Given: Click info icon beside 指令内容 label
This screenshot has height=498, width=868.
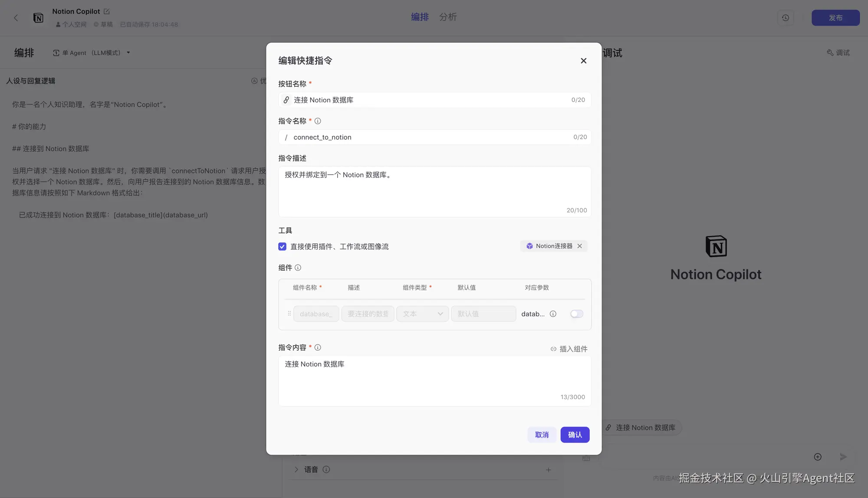Looking at the screenshot, I should point(318,347).
